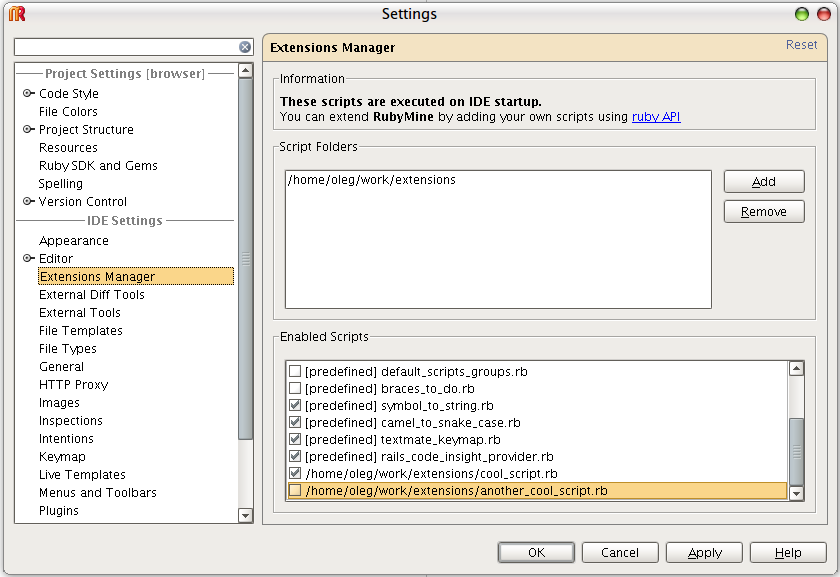
Task: Click Add script folder button
Action: pyautogui.click(x=764, y=182)
